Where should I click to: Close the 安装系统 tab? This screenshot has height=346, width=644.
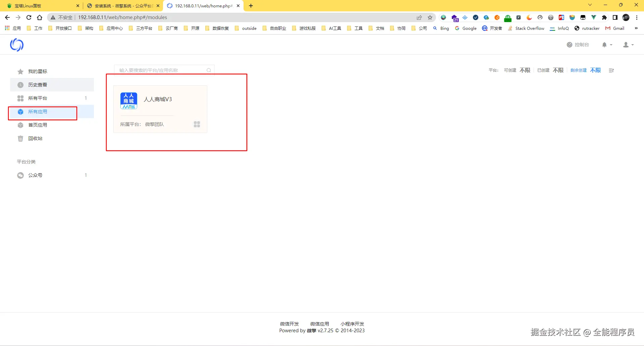point(158,6)
